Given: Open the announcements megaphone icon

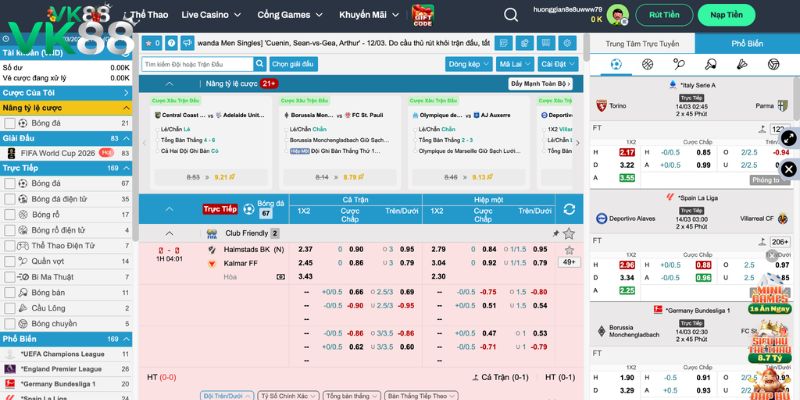Looking at the screenshot, I should (187, 43).
